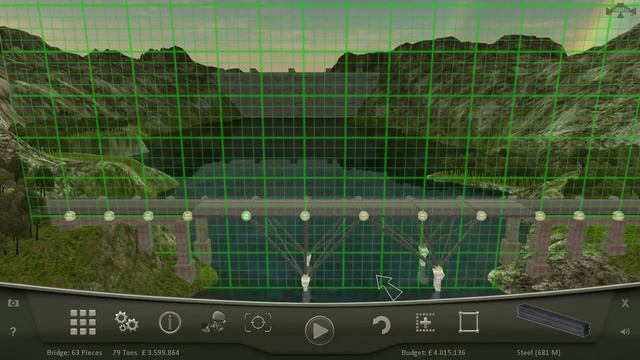Start the bridge test with the Play button

(x=319, y=330)
